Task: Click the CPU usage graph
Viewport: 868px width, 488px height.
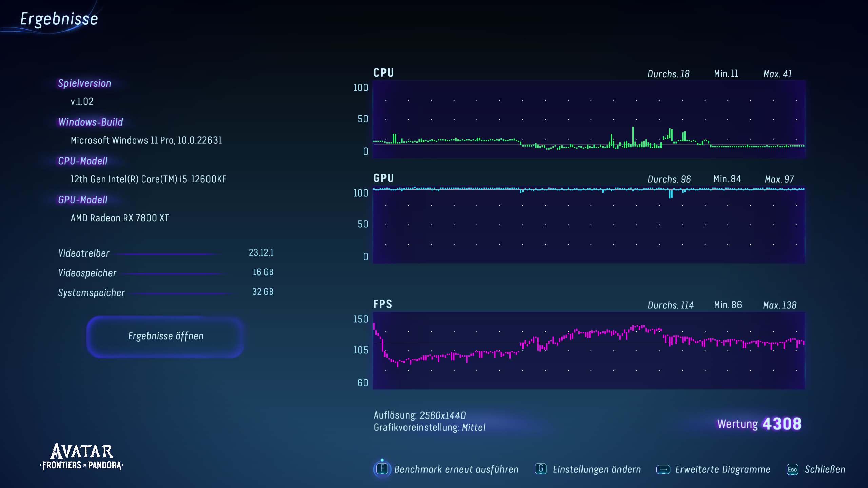Action: 589,119
